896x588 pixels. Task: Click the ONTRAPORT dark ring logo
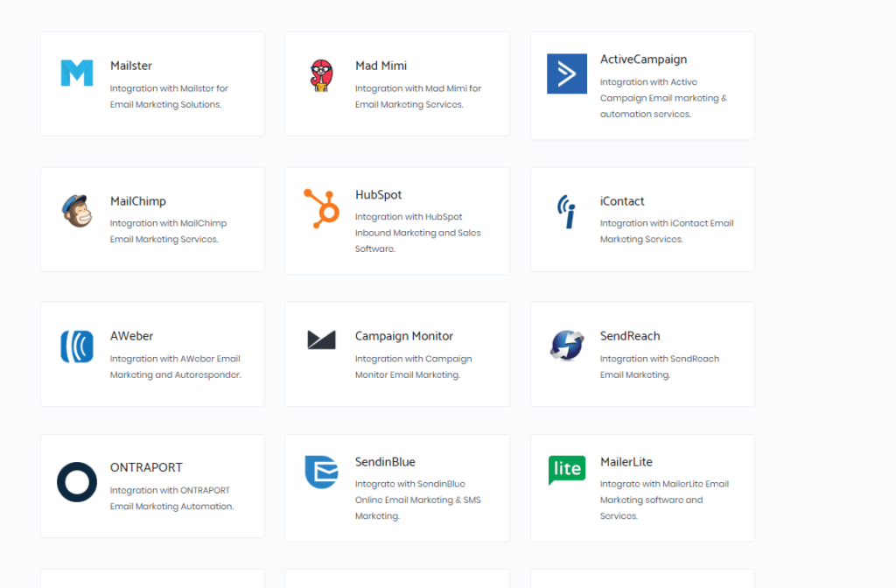click(77, 482)
